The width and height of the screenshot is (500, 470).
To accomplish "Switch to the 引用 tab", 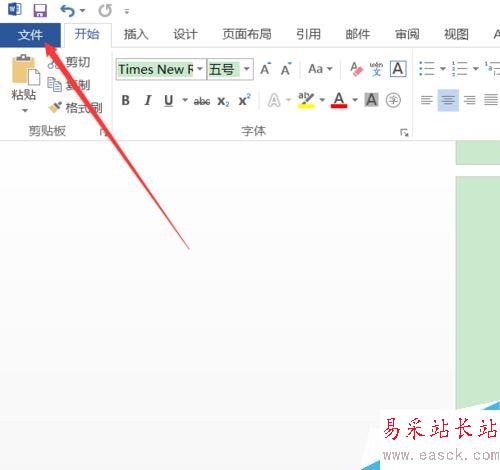I will coord(308,34).
